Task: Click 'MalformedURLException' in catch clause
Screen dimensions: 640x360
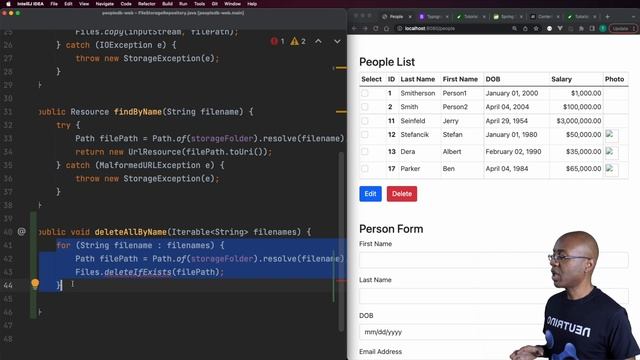Action: coord(149,165)
